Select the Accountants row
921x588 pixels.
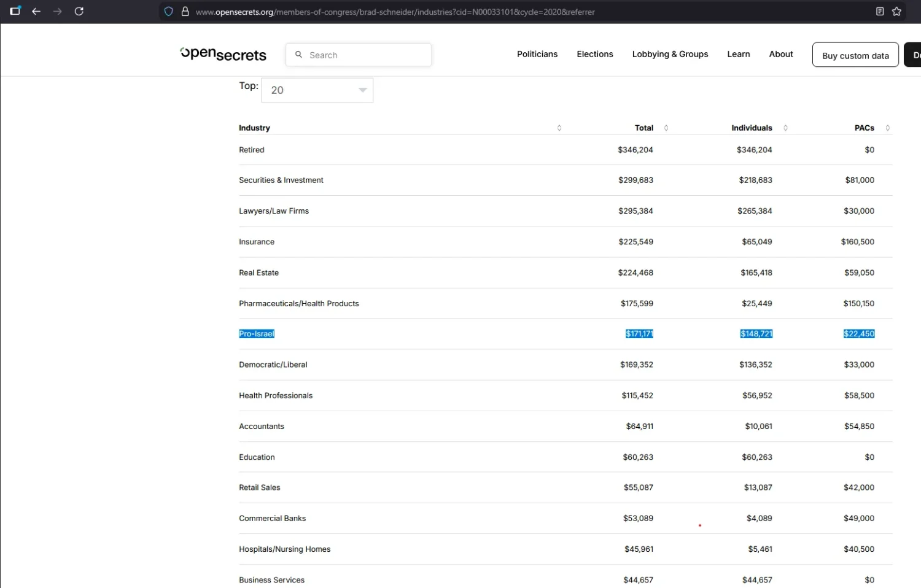click(x=565, y=426)
